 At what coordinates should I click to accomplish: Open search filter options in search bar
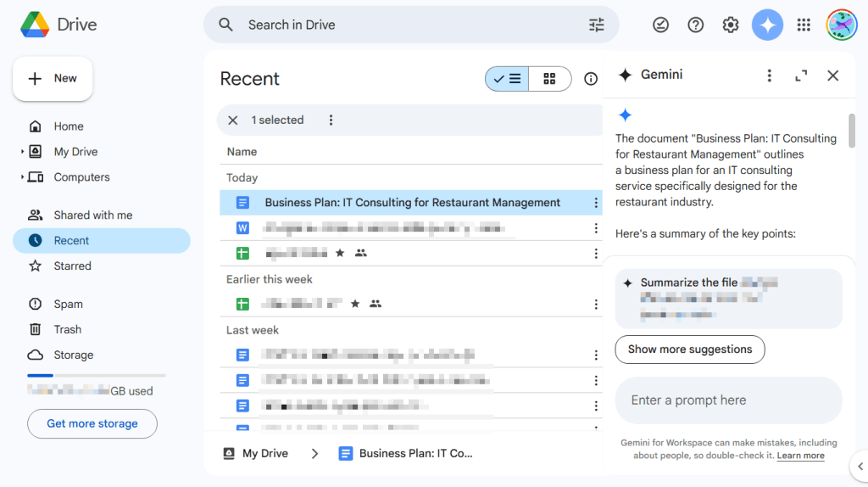point(597,25)
